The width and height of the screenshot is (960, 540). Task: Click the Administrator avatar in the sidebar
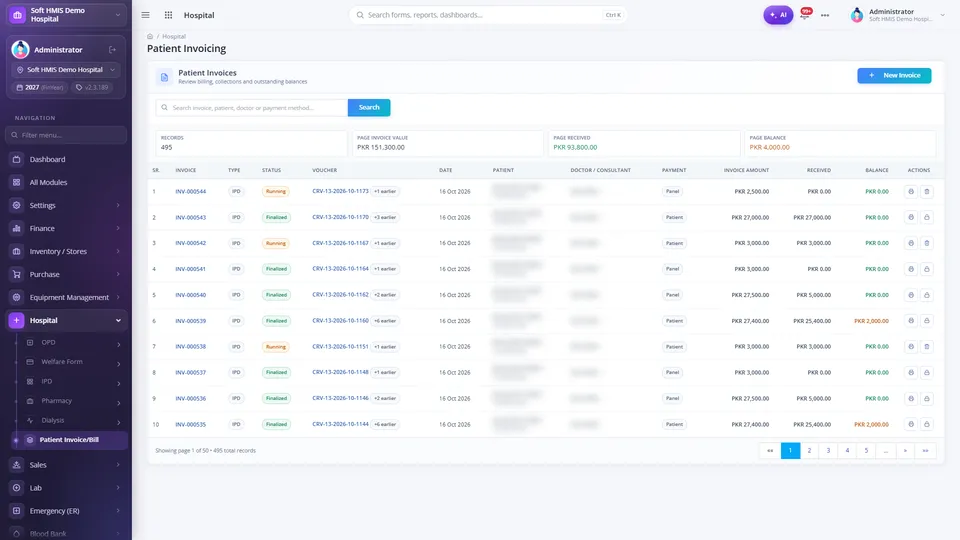tap(20, 50)
